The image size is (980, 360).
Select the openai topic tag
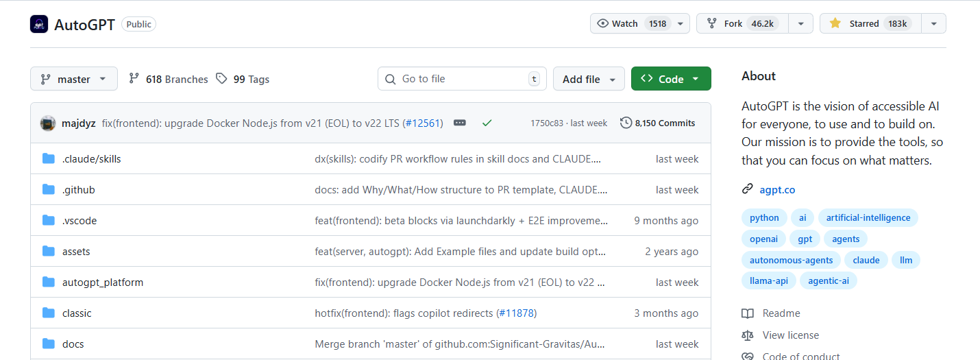[x=763, y=239]
